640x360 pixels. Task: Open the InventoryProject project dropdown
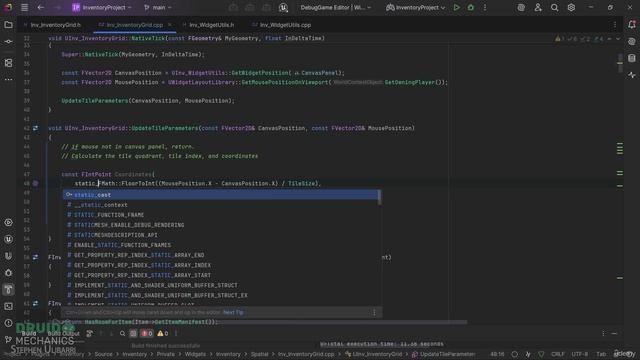pos(102,7)
